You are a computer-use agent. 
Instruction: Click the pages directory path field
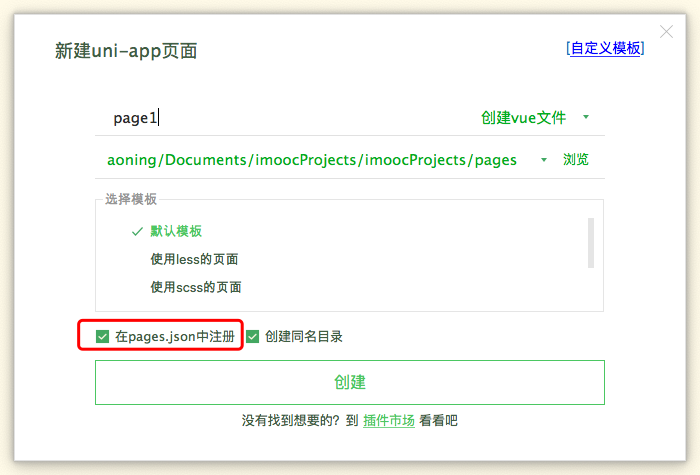point(312,160)
